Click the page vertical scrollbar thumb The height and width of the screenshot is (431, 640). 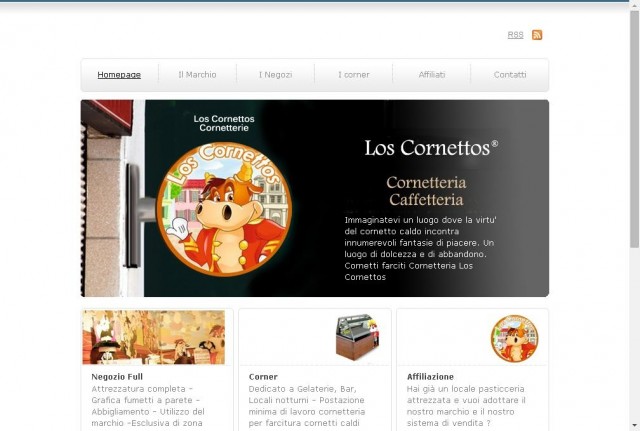tap(634, 129)
